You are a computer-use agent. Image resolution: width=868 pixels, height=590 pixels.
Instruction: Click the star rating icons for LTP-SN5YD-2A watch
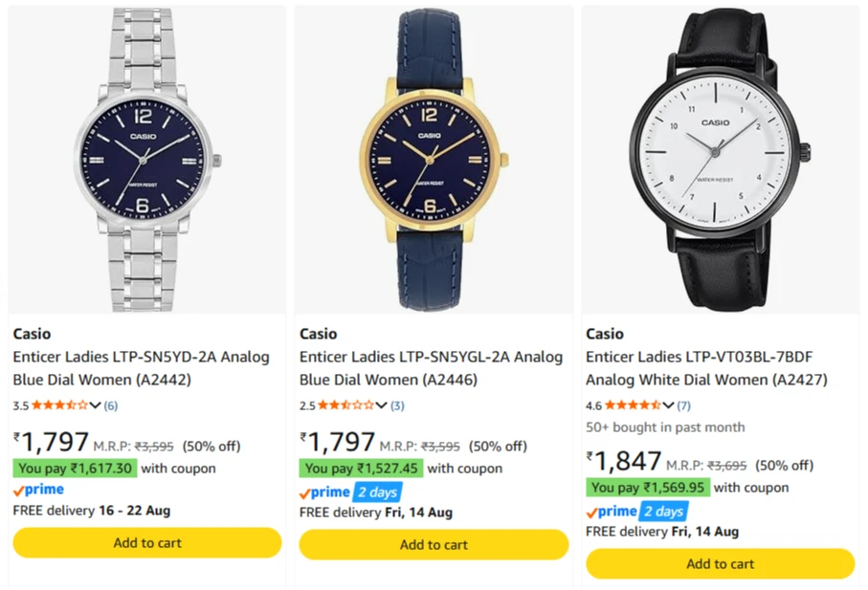[x=59, y=405]
